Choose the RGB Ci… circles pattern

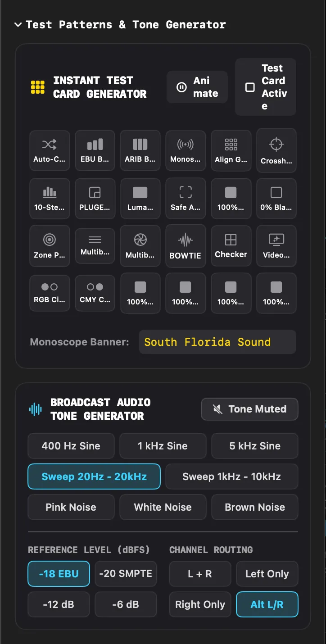[x=50, y=293]
